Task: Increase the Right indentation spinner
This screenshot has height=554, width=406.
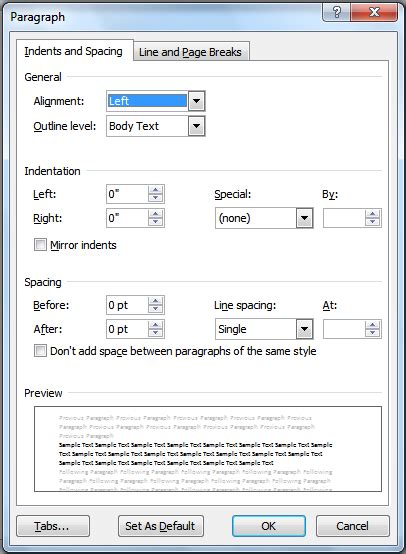Action: tap(155, 214)
